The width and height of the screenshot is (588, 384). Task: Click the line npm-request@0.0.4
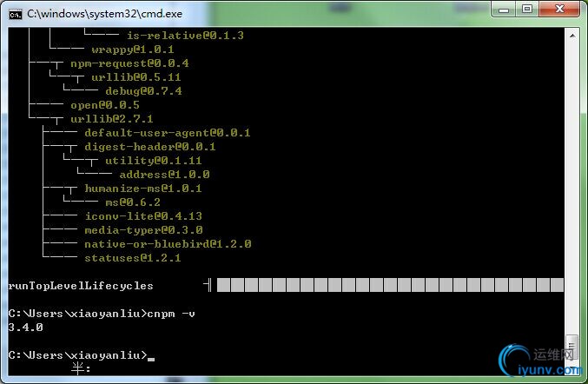129,63
